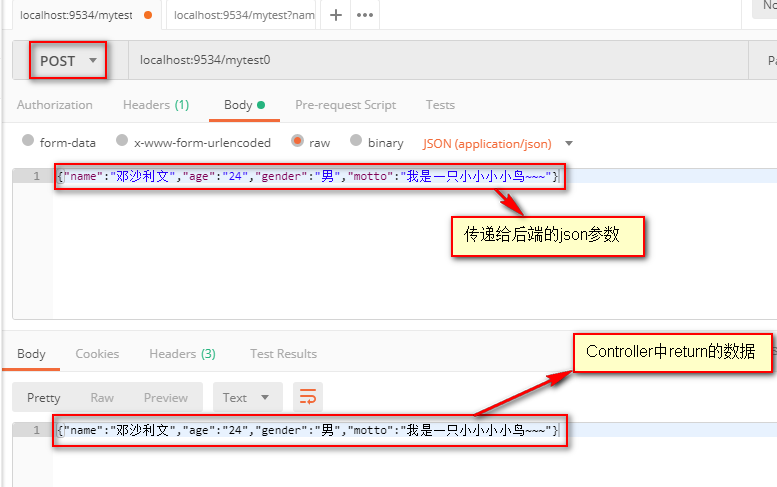The height and width of the screenshot is (487, 777).
Task: Click line number 1 in response gutter
Action: [37, 430]
